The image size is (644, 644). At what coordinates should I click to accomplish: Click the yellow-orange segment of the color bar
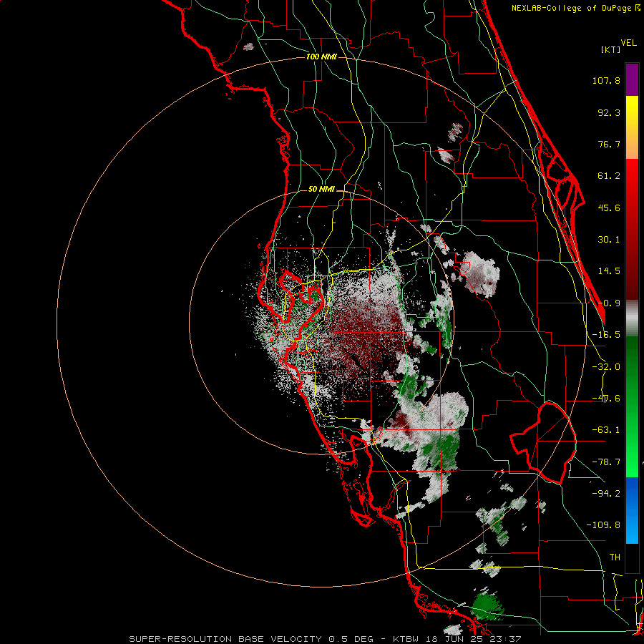tap(632, 127)
